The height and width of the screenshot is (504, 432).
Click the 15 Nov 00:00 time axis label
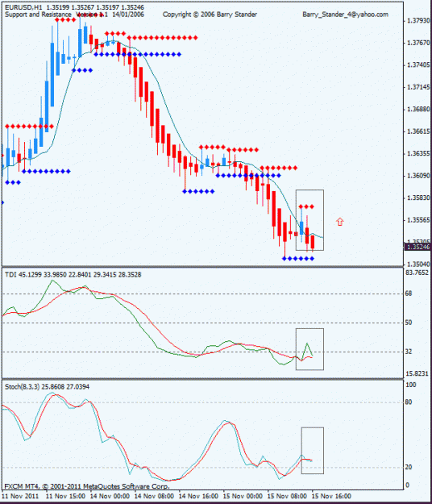click(243, 496)
